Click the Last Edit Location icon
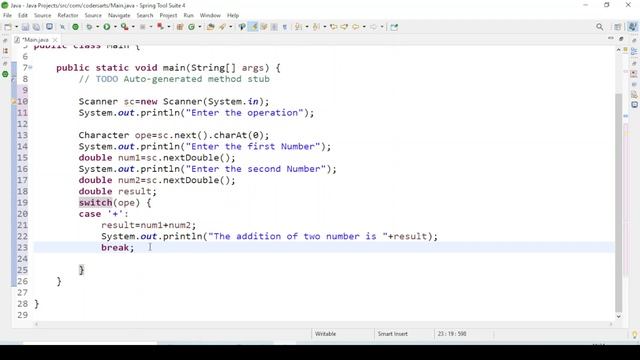Viewport: 640px width, 360px height. pyautogui.click(x=334, y=27)
